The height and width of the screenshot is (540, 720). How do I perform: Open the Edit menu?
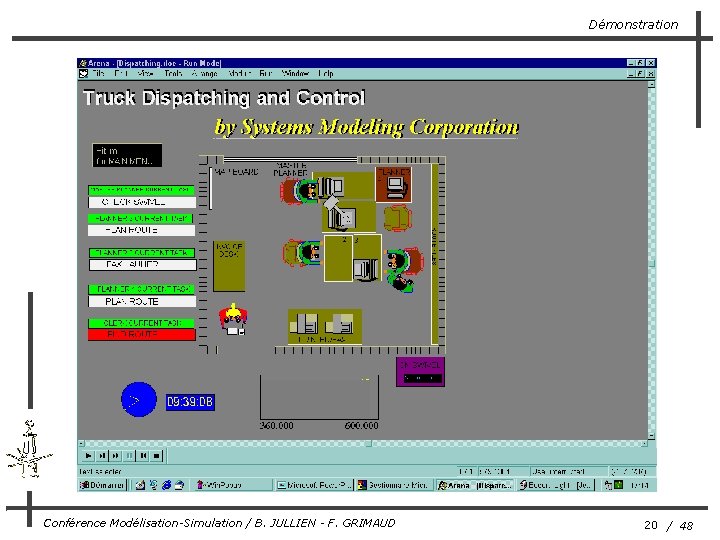click(121, 73)
